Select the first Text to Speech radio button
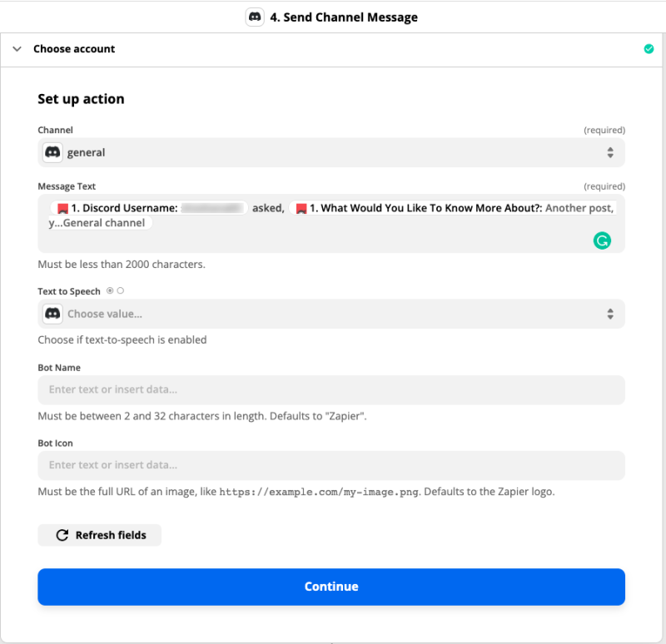The width and height of the screenshot is (666, 644). click(108, 290)
